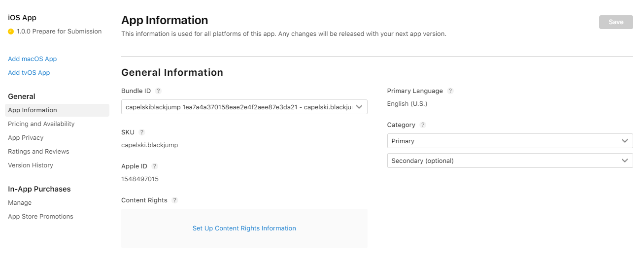Click the Bundle ID help question mark icon

(x=158, y=91)
